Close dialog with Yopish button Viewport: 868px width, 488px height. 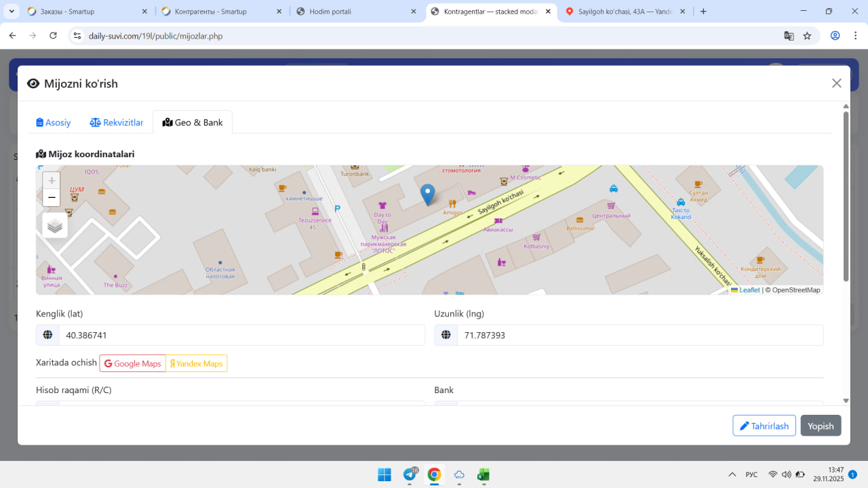click(821, 426)
